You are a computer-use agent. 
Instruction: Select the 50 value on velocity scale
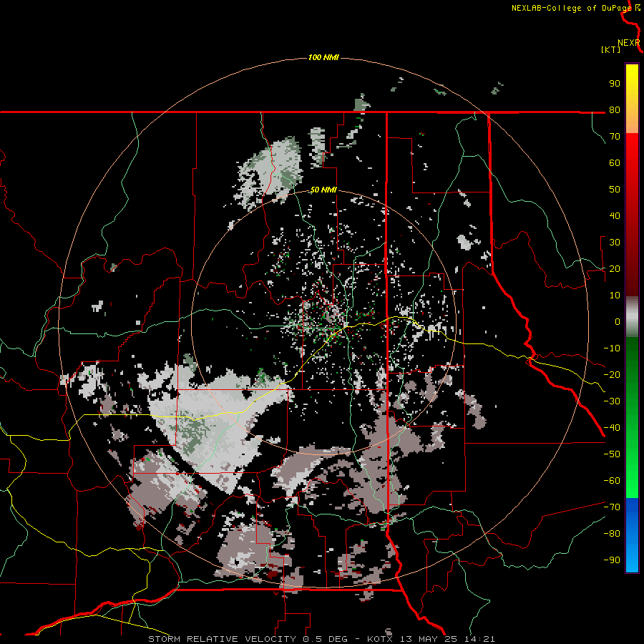(615, 190)
